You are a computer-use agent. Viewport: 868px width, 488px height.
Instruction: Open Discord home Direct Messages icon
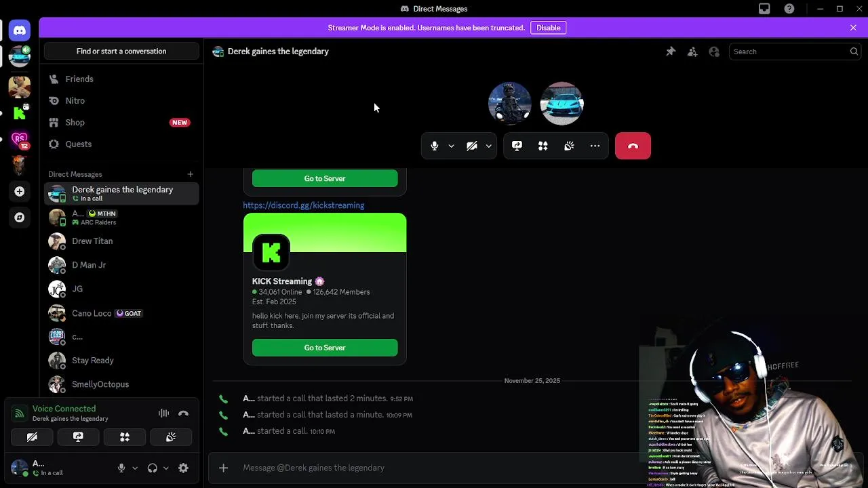coord(20,30)
